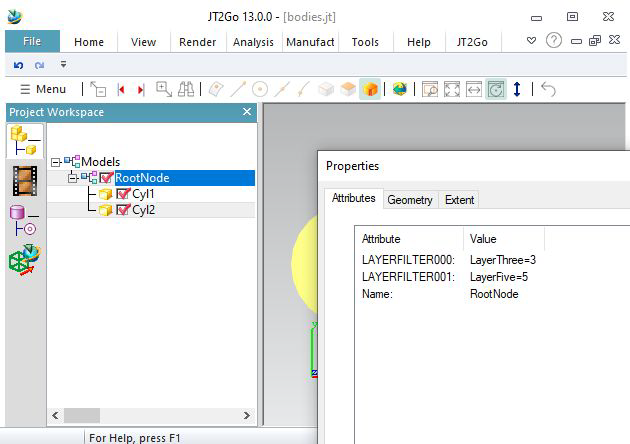Select the LAYERFILTER000 attribute row
The image size is (630, 444).
(x=449, y=260)
